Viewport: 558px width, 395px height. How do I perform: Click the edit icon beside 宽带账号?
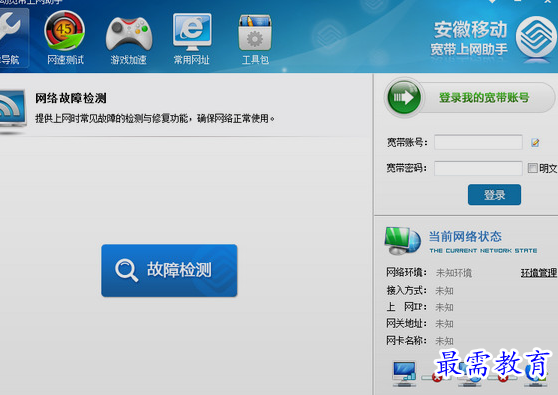coord(535,143)
